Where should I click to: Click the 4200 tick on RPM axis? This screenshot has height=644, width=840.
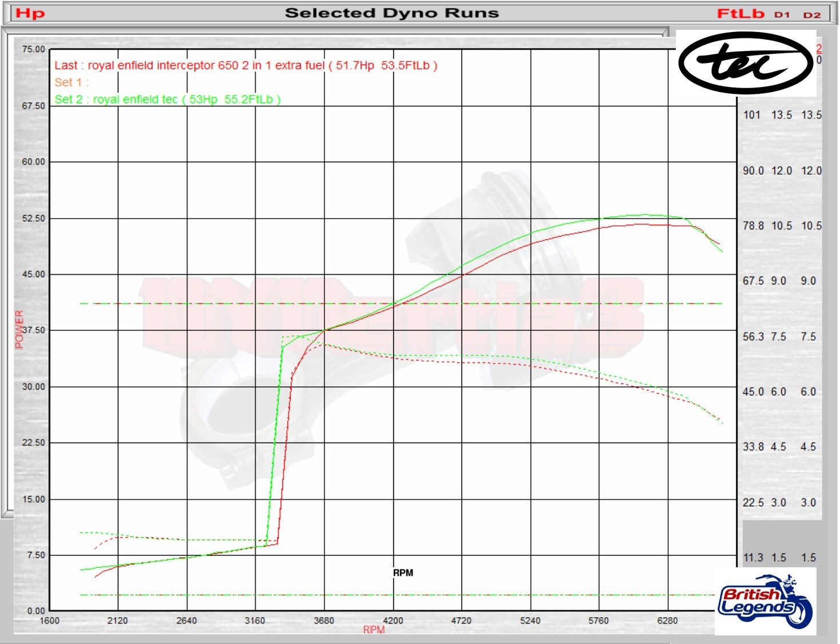393,621
